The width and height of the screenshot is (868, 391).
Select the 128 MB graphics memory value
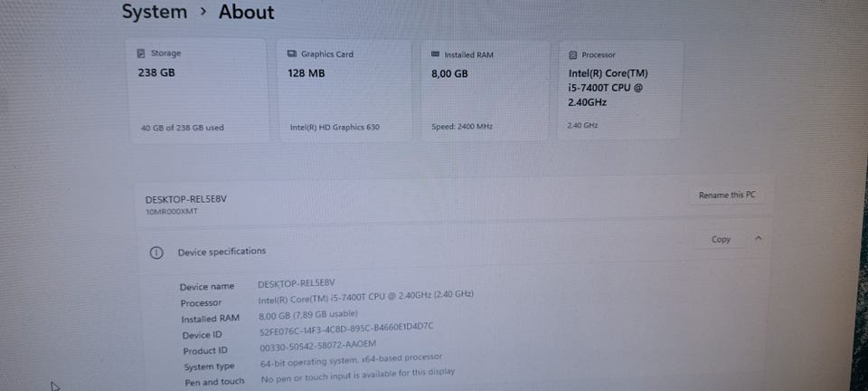306,73
